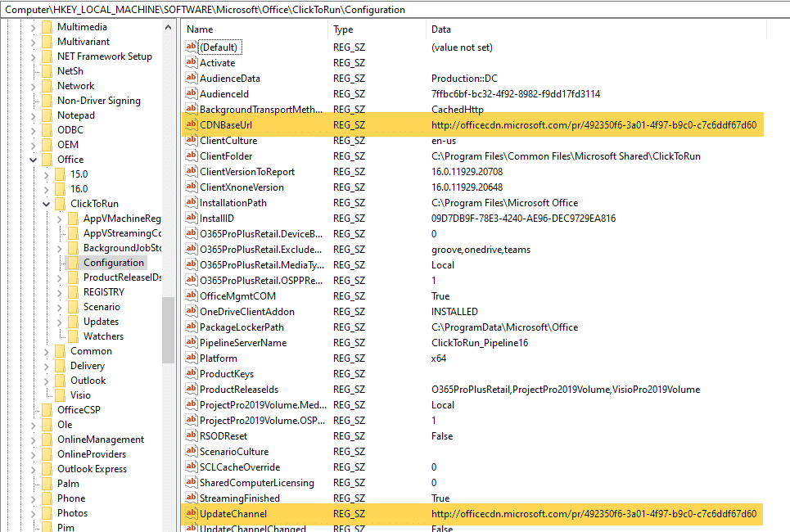The image size is (790, 532).
Task: Collapse the Office key in tree
Action: coord(34,160)
